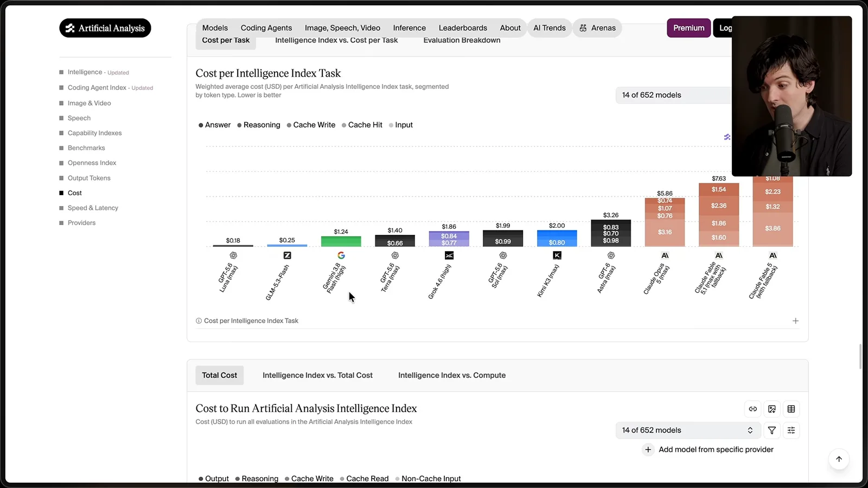Viewport: 868px width, 488px height.
Task: Open chart settings sliders icon
Action: [x=792, y=430]
